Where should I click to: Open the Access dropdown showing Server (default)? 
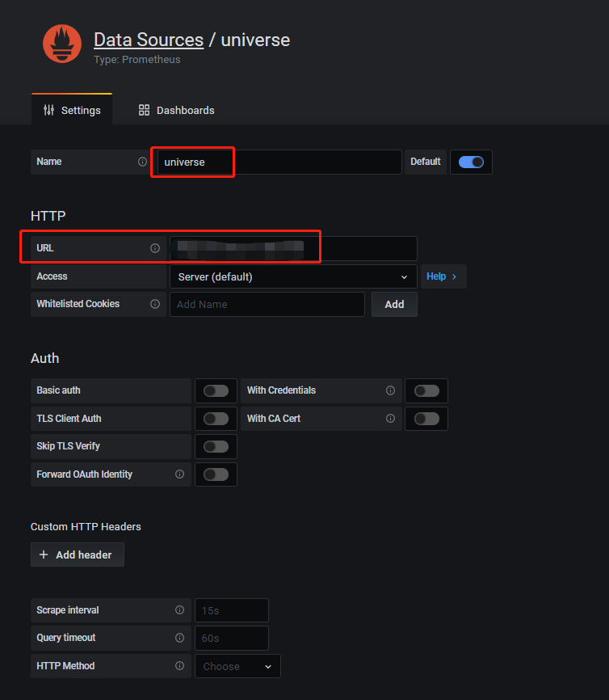292,276
